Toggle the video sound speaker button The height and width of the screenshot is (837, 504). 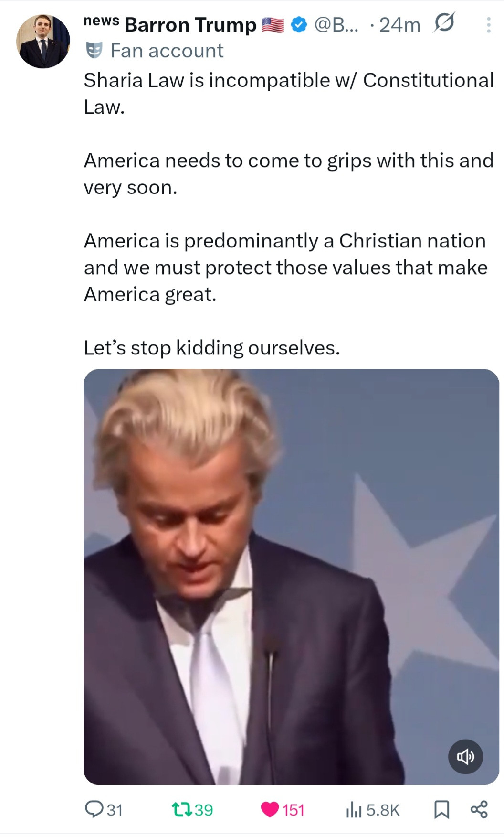click(465, 756)
